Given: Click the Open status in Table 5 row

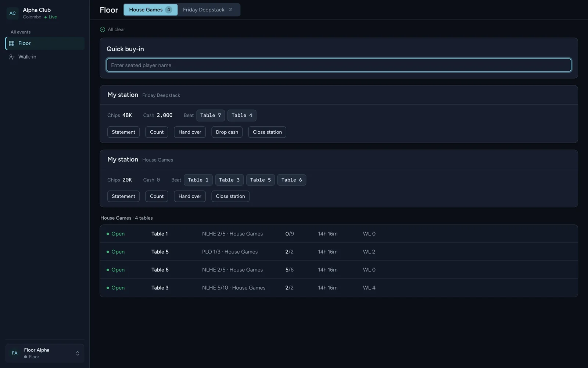Looking at the screenshot, I should click(x=116, y=252).
